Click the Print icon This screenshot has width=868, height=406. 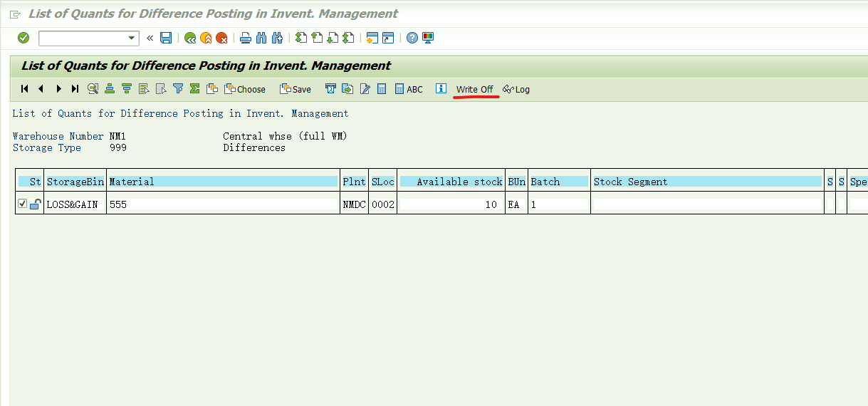pos(246,38)
